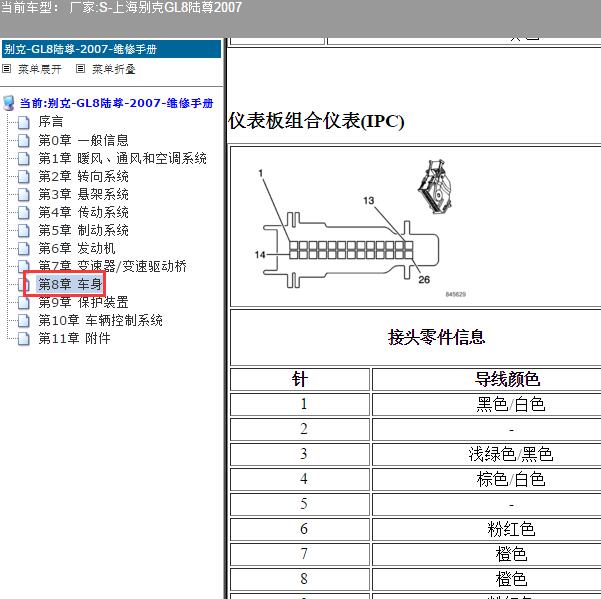Expand the menu with 菜单展开
Viewport: 601px width, 599px height.
click(x=40, y=69)
